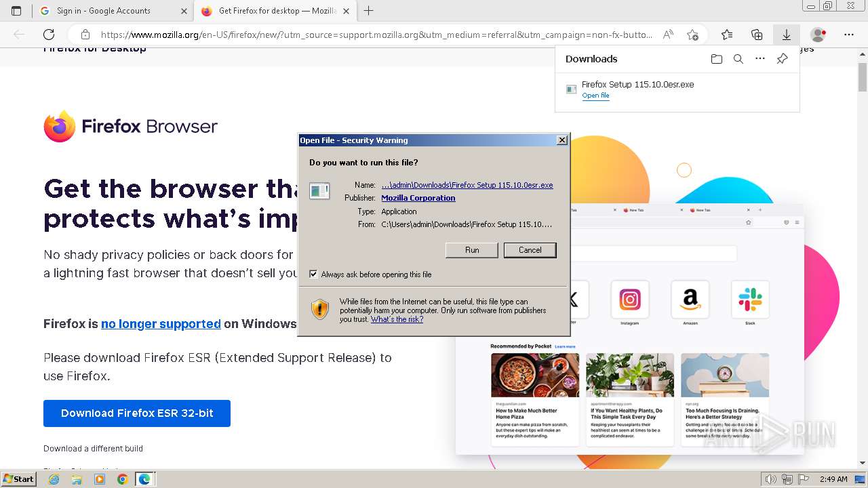Uncheck Always ask before opening this file

313,274
